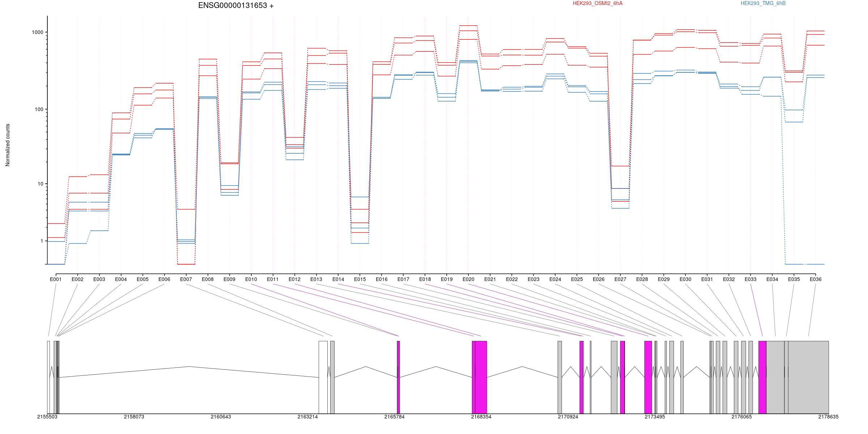The width and height of the screenshot is (868, 434).
Task: Click exon label E001
Action: click(x=56, y=279)
